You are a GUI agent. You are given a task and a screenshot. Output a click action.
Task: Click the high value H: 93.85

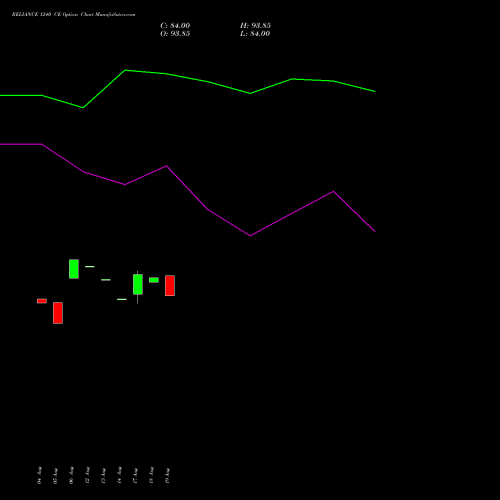(x=255, y=26)
